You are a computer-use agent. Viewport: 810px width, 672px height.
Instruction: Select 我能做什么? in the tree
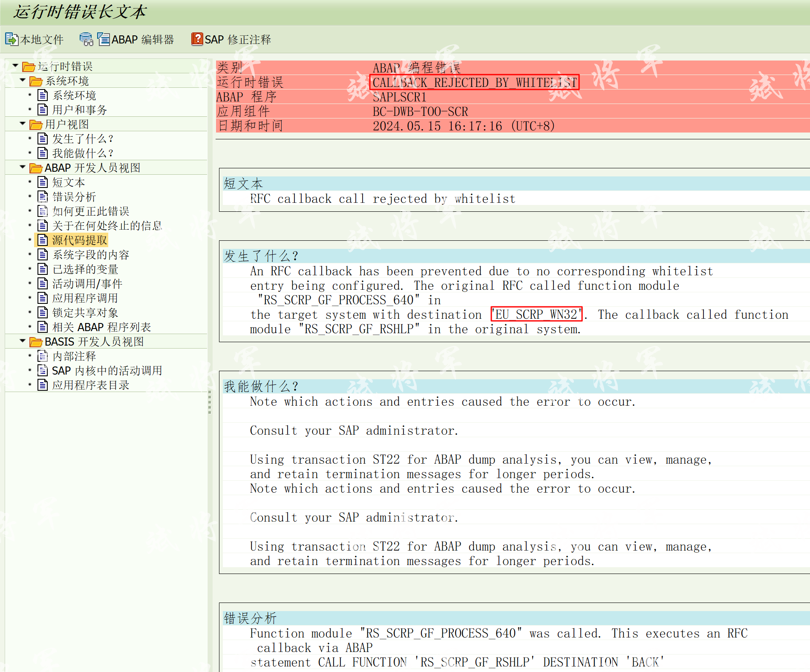(83, 153)
